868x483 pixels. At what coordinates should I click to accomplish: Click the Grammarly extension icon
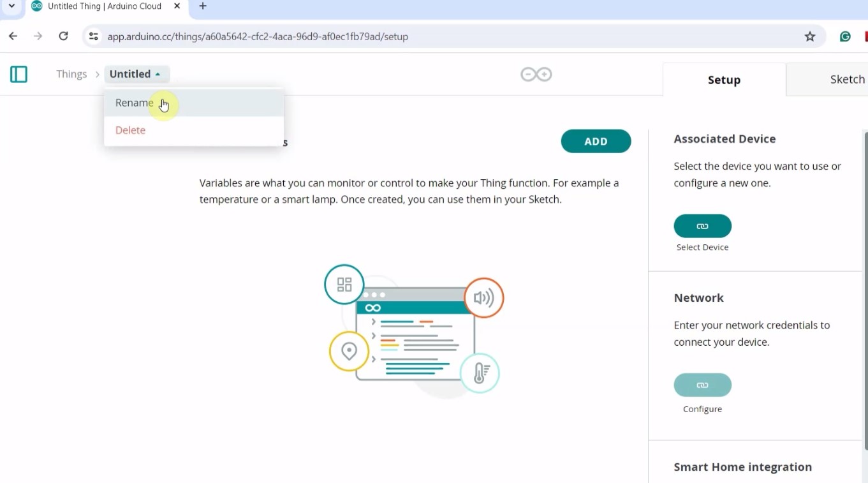845,36
